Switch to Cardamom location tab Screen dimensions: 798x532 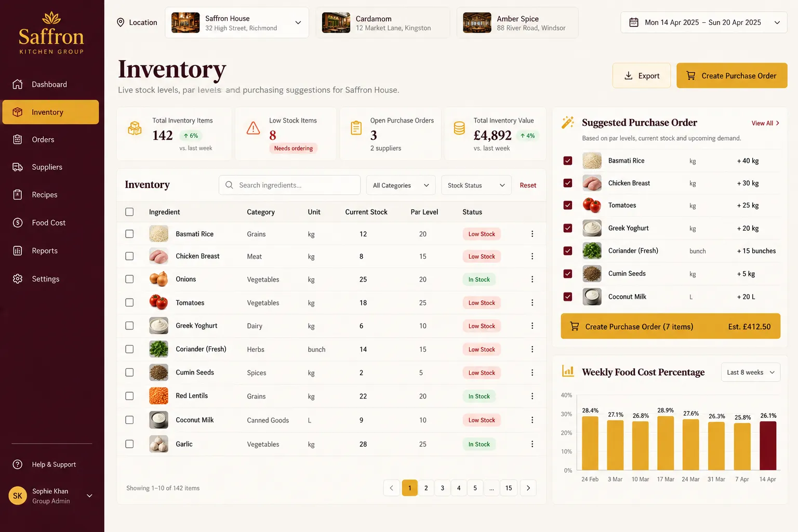[383, 22]
